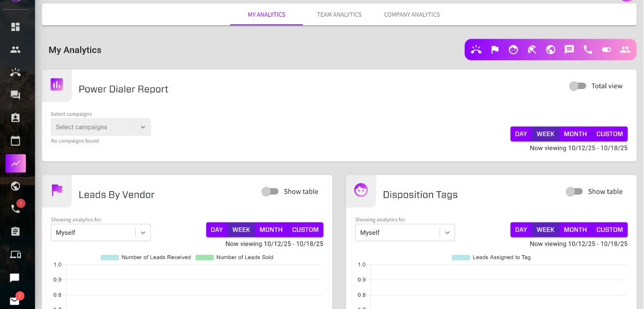This screenshot has width=644, height=309.
Task: Open Leads By Vendor 'Myself' dropdown
Action: tap(101, 233)
